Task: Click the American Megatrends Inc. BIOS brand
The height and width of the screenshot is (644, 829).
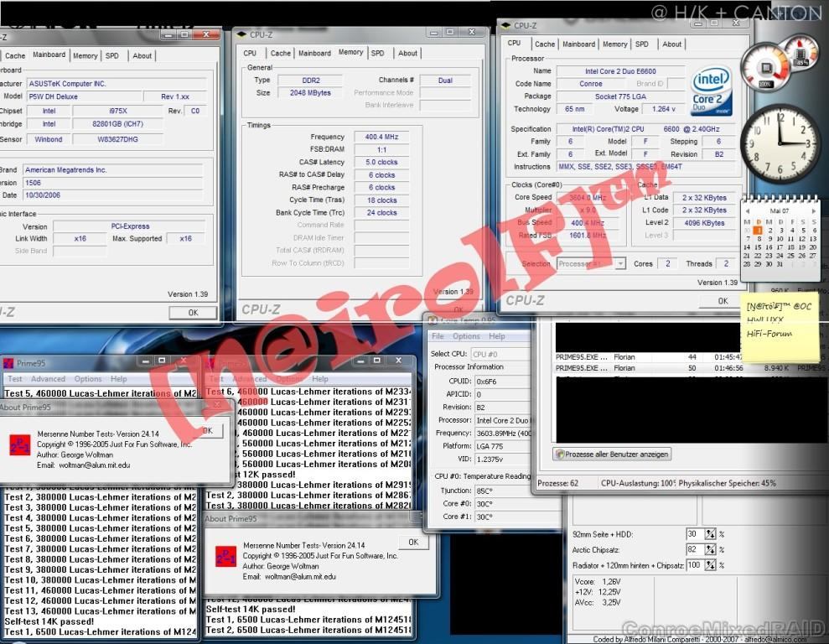Action: 113,169
